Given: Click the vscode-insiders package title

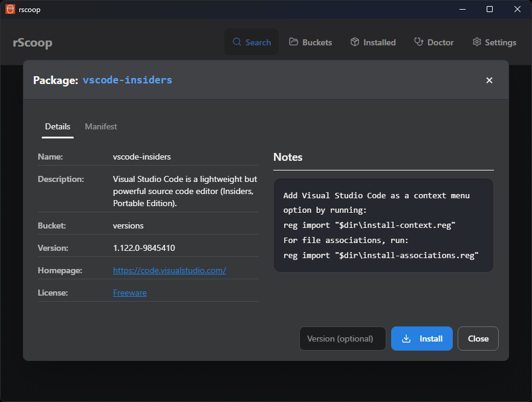Looking at the screenshot, I should 127,80.
